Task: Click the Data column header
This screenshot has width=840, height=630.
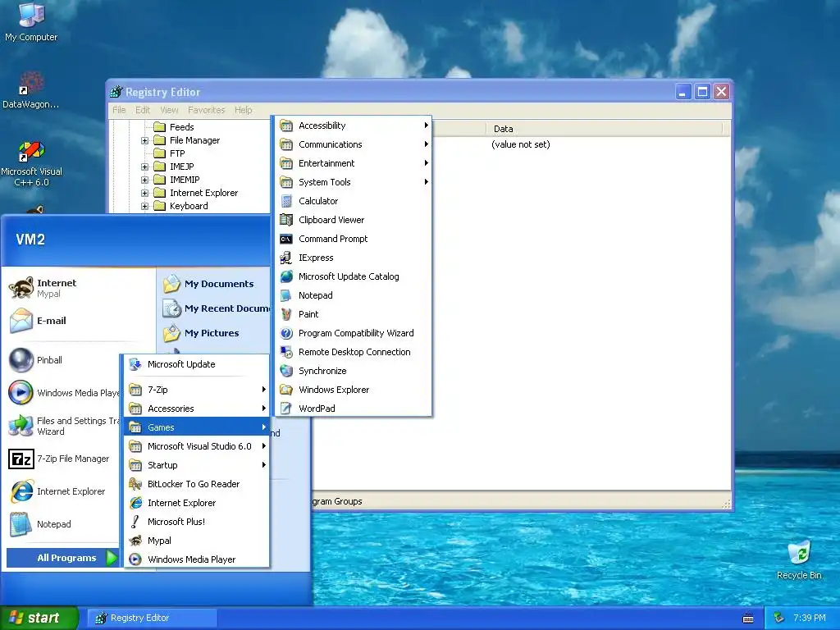Action: (x=605, y=129)
